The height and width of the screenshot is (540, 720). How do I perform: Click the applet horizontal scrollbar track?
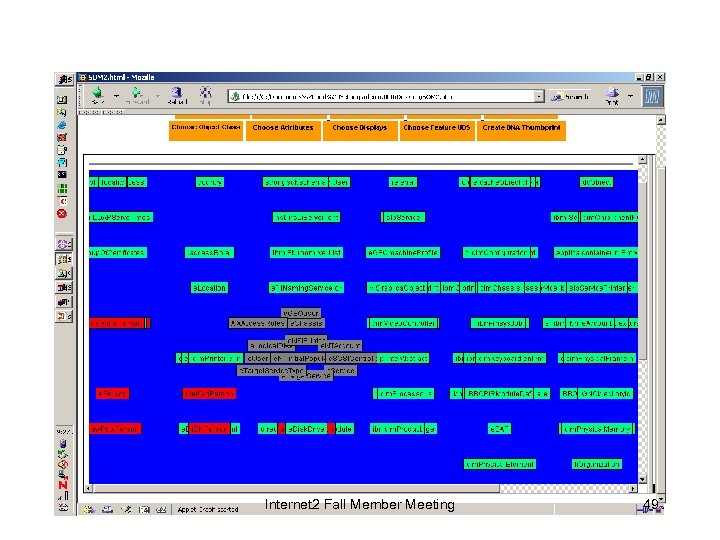click(361, 489)
